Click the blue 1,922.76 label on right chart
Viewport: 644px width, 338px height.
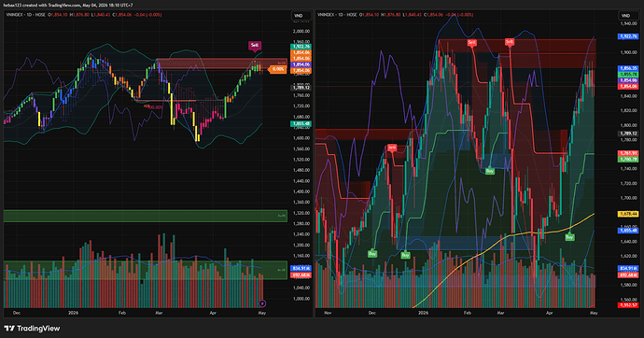pyautogui.click(x=628, y=36)
